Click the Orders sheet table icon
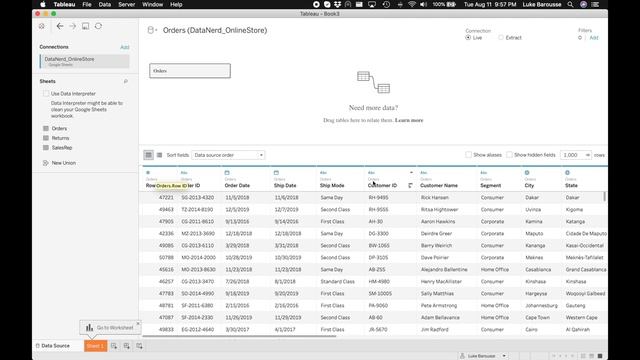 [x=46, y=128]
